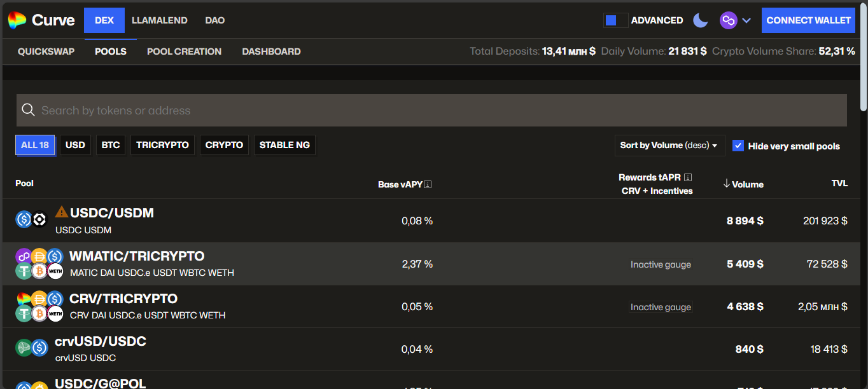Open the DASHBOARD page

tap(272, 51)
